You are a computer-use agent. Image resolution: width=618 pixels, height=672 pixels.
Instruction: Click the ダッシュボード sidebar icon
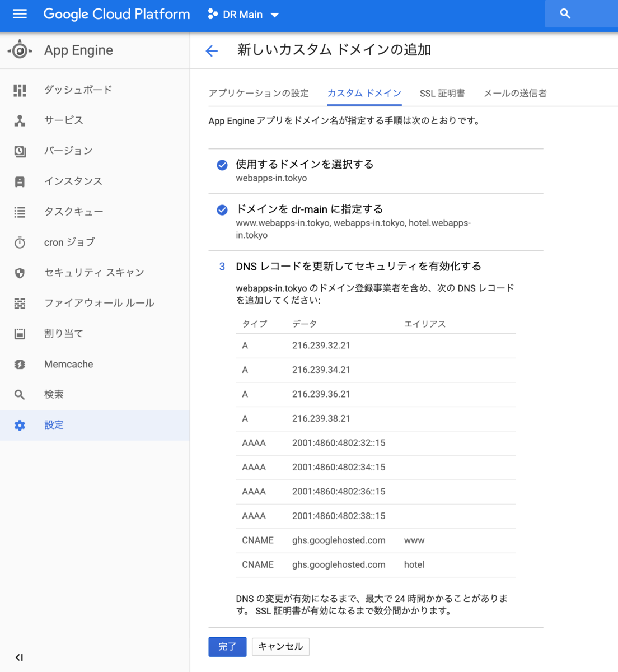[20, 90]
